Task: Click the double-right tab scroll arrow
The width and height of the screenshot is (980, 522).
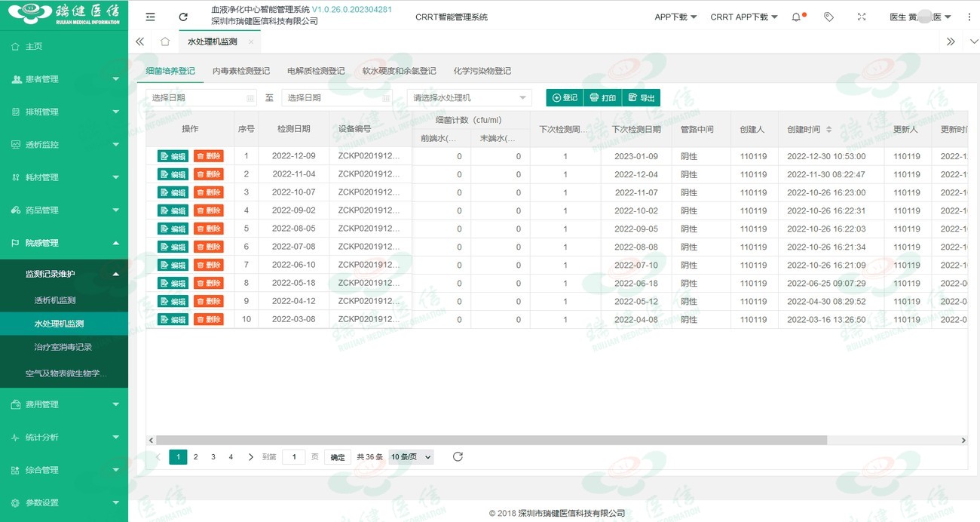Action: 951,41
